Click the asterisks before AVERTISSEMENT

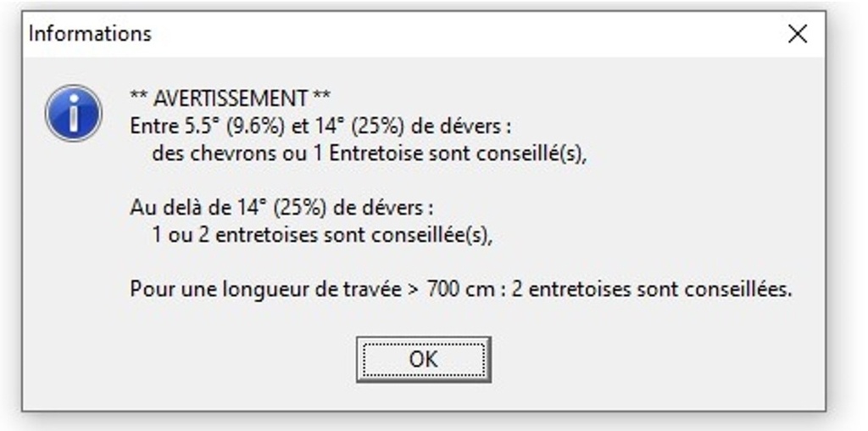(x=138, y=97)
